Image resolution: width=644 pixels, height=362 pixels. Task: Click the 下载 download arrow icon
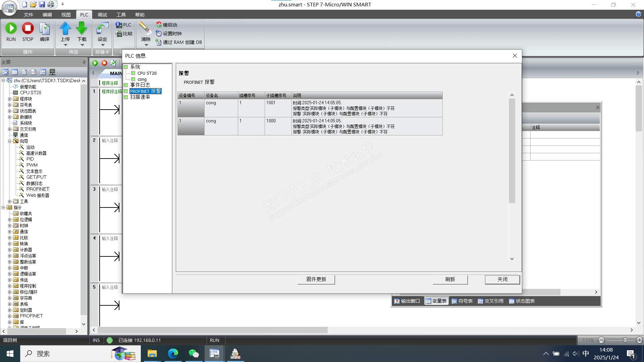coord(82,28)
